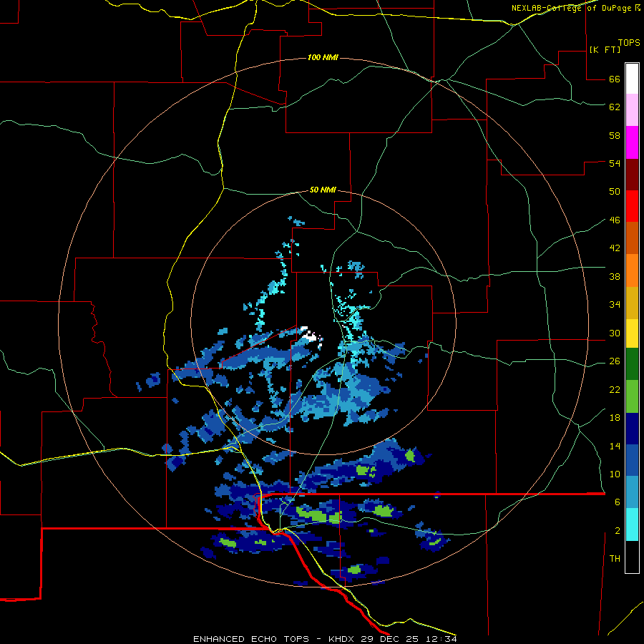Click the '42' legend value
This screenshot has height=644, width=644.
click(x=615, y=248)
